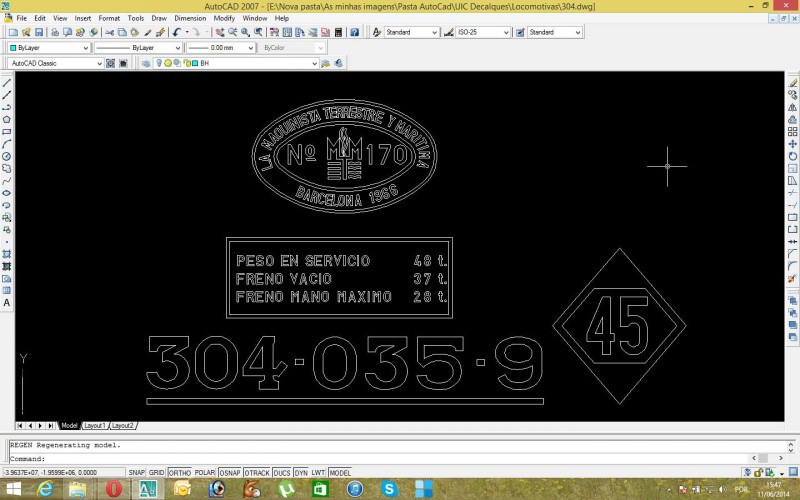Open the File menu
Image resolution: width=800 pixels, height=500 pixels.
point(21,18)
